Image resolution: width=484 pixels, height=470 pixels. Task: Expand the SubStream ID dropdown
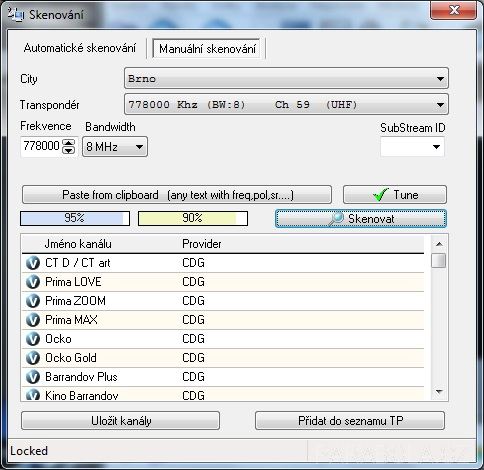coord(412,147)
